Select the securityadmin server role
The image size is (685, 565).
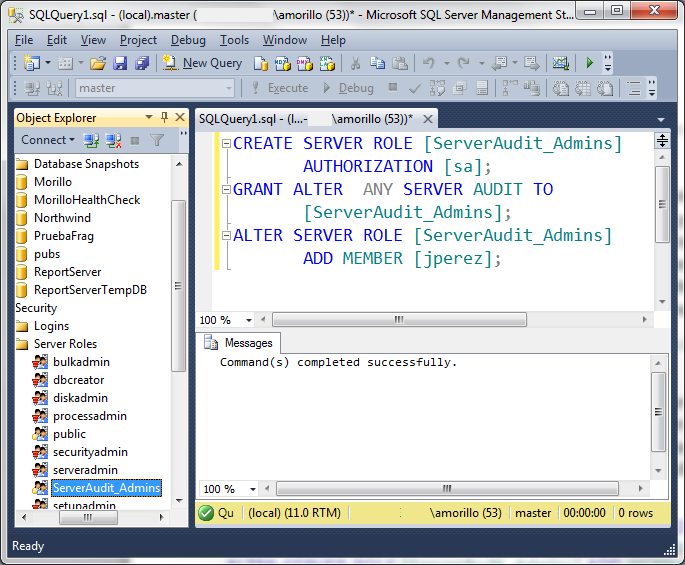[x=81, y=452]
